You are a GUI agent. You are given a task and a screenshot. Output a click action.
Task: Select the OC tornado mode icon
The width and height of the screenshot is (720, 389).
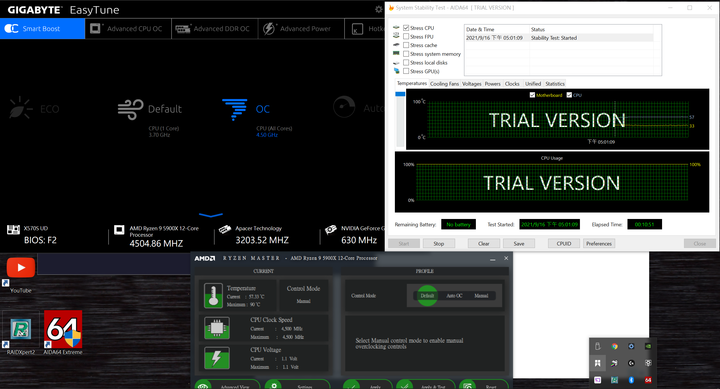[235, 109]
